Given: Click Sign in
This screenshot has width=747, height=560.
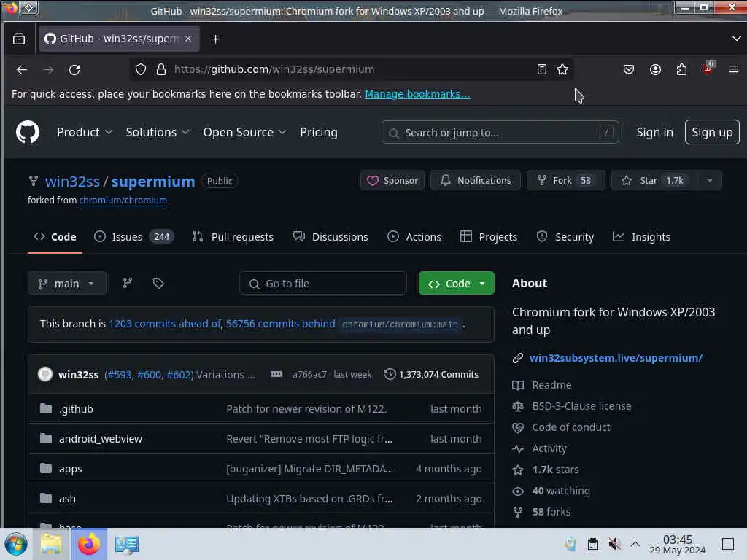Looking at the screenshot, I should (654, 133).
